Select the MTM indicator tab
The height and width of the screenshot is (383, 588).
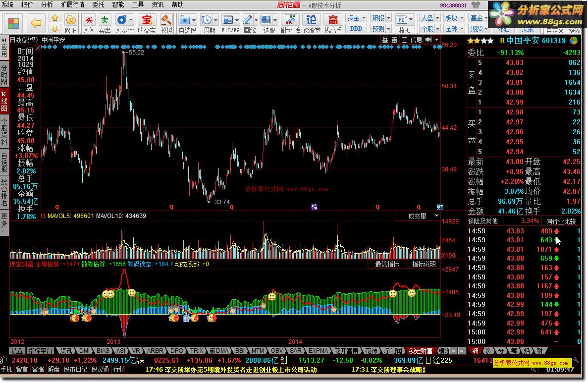tap(257, 351)
